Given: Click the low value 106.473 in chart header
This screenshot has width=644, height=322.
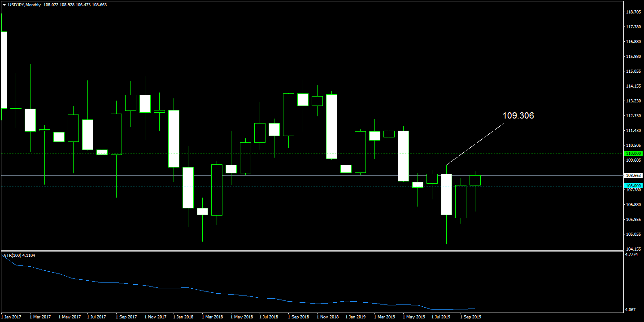Looking at the screenshot, I should click(x=84, y=4).
